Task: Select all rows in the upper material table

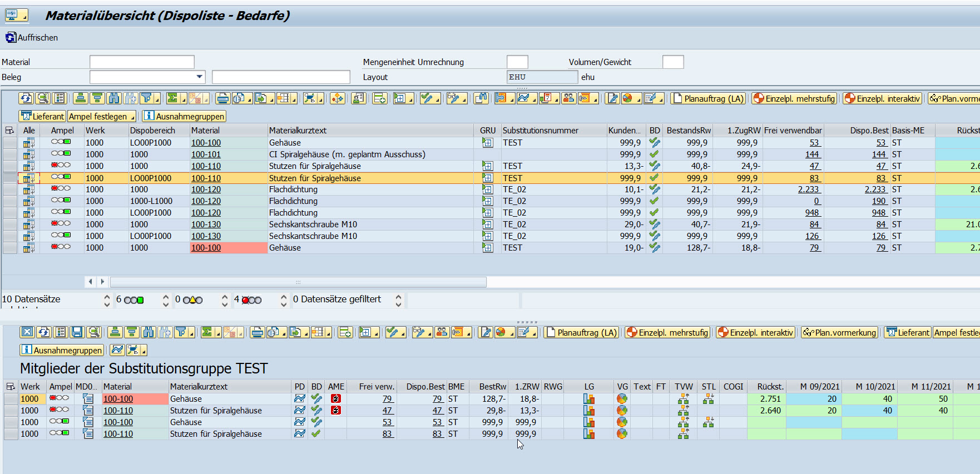Action: click(x=9, y=131)
